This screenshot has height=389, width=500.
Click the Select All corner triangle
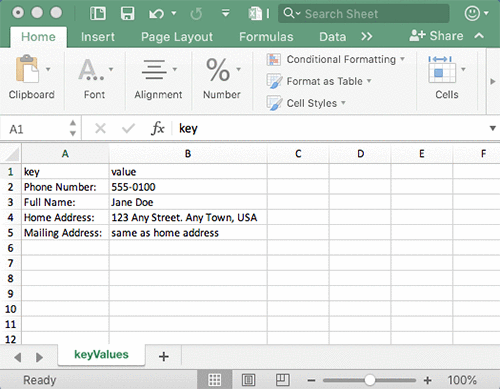[x=11, y=154]
